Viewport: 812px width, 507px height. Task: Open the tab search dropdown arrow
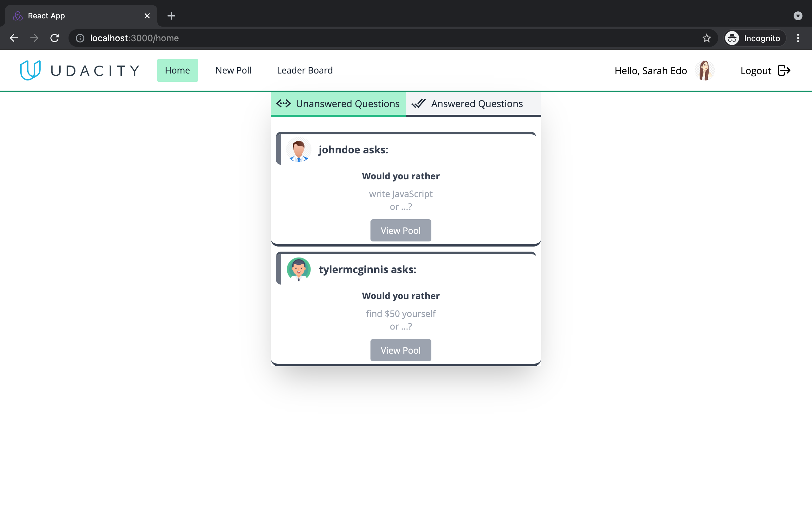click(798, 16)
